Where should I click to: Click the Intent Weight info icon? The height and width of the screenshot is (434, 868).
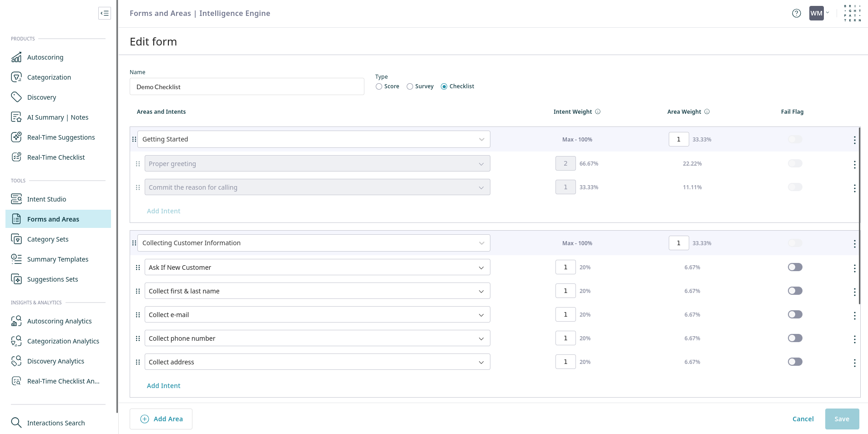pyautogui.click(x=598, y=111)
